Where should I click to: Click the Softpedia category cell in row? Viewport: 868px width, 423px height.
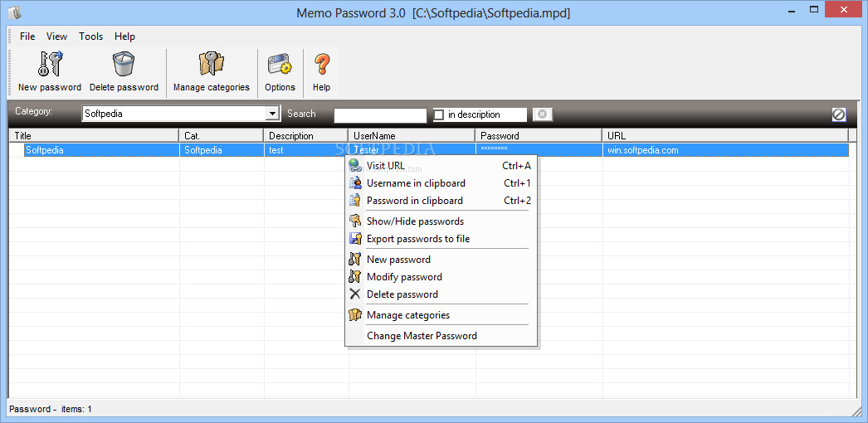222,150
